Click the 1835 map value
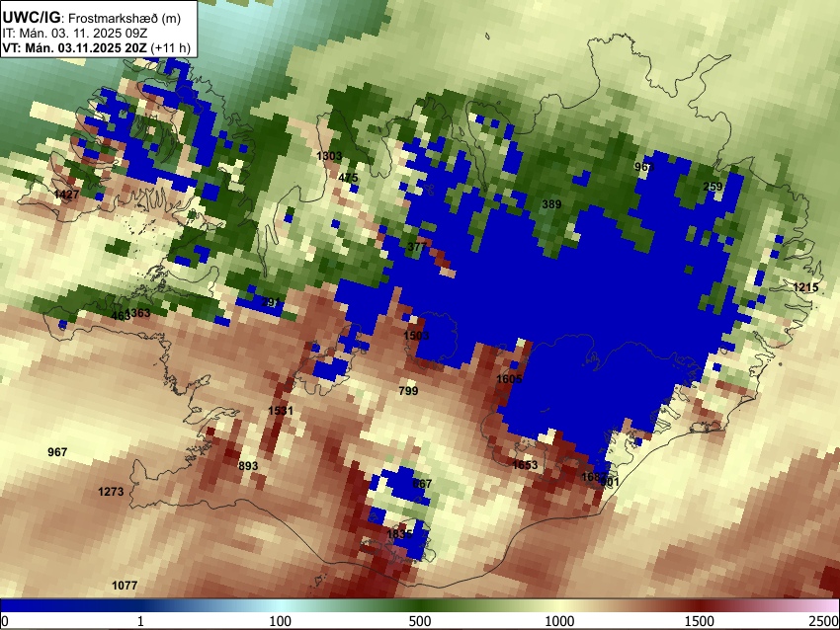The width and height of the screenshot is (840, 630). click(x=399, y=534)
